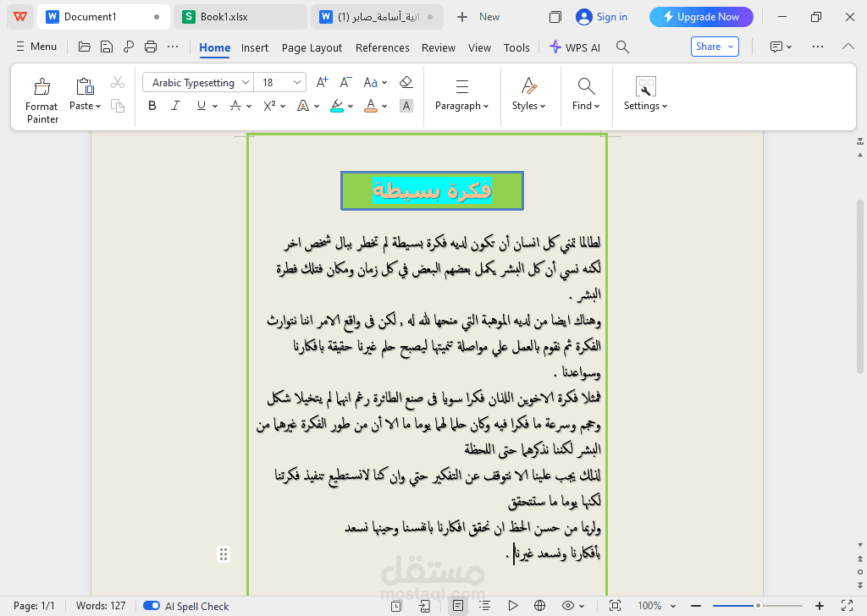Image resolution: width=867 pixels, height=616 pixels.
Task: Switch to the Review tab
Action: (x=439, y=48)
